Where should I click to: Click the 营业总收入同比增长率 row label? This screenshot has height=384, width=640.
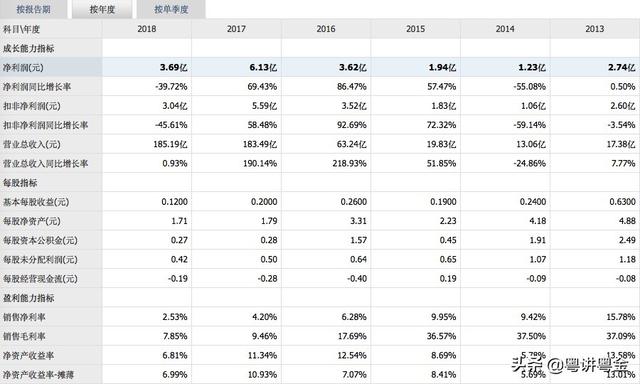point(45,164)
